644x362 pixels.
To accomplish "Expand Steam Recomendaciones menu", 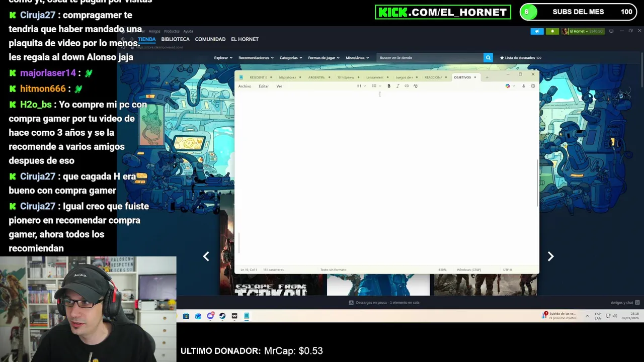I will 256,58.
